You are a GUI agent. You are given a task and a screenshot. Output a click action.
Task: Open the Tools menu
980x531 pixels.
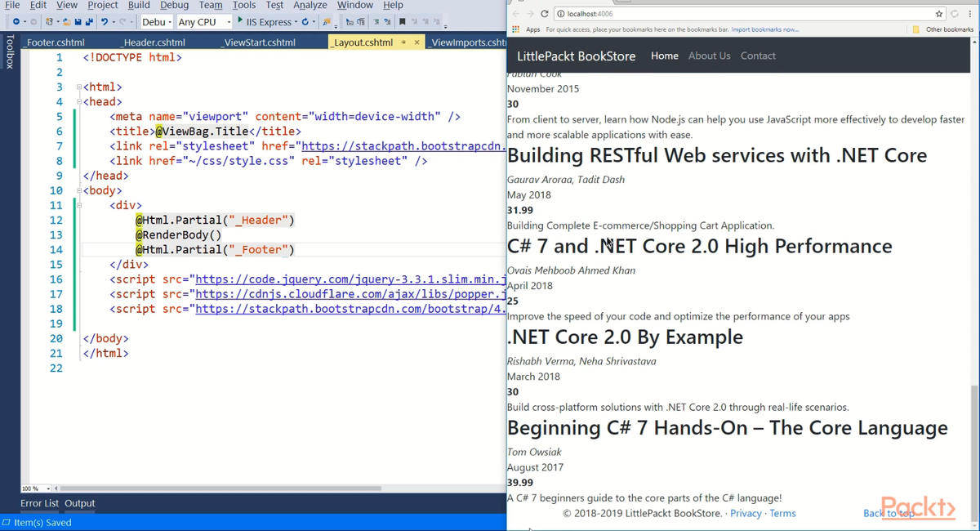coord(244,5)
